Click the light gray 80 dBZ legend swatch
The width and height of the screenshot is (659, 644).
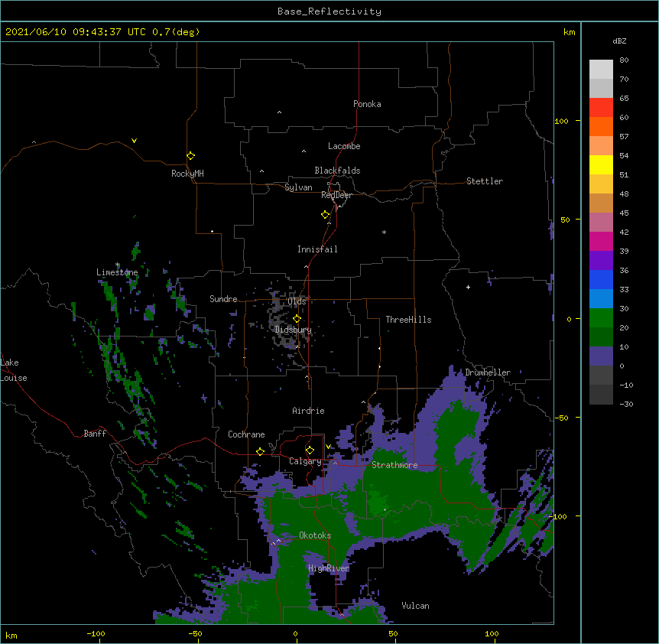coord(601,69)
